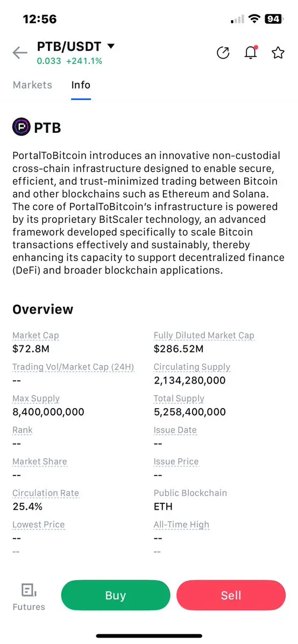This screenshot has width=298, height=644.
Task: Tap the Wi-Fi status icon
Action: click(x=255, y=19)
